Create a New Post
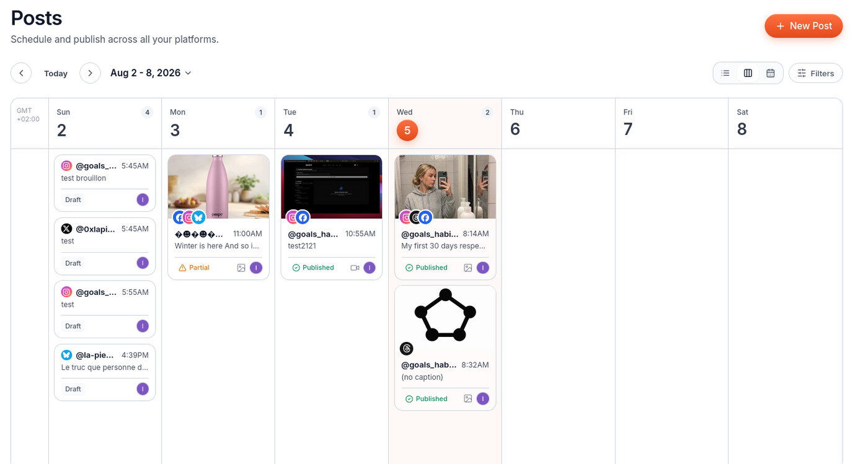868x464 pixels. coord(804,26)
